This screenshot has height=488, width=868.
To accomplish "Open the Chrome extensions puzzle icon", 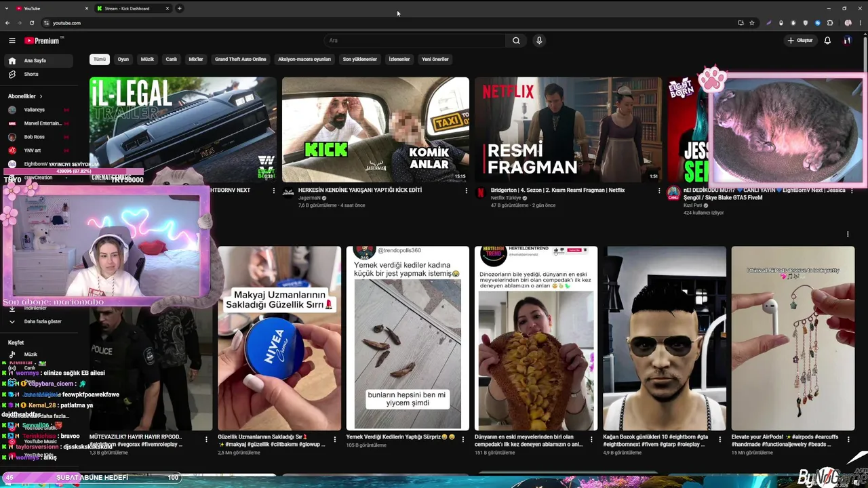I will (x=830, y=23).
